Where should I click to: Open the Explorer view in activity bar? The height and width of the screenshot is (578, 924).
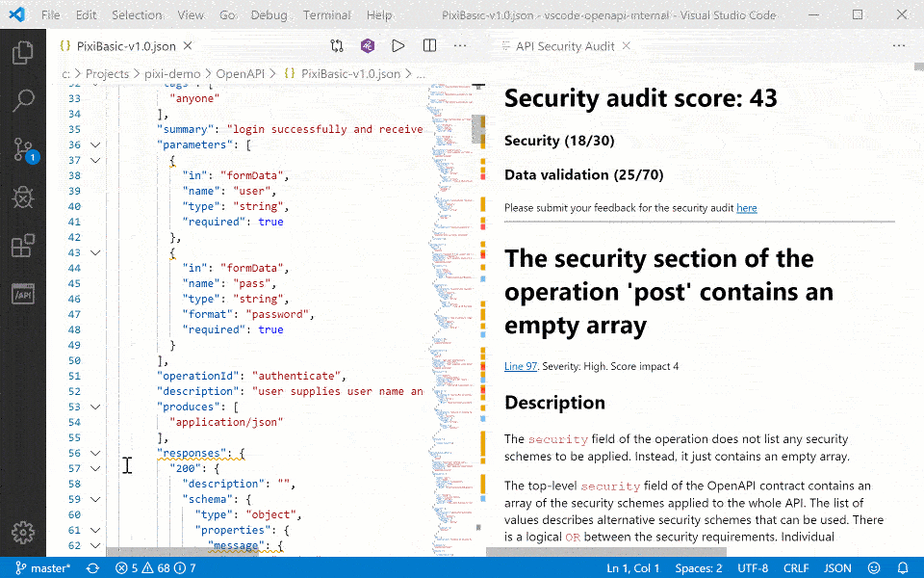tap(23, 53)
